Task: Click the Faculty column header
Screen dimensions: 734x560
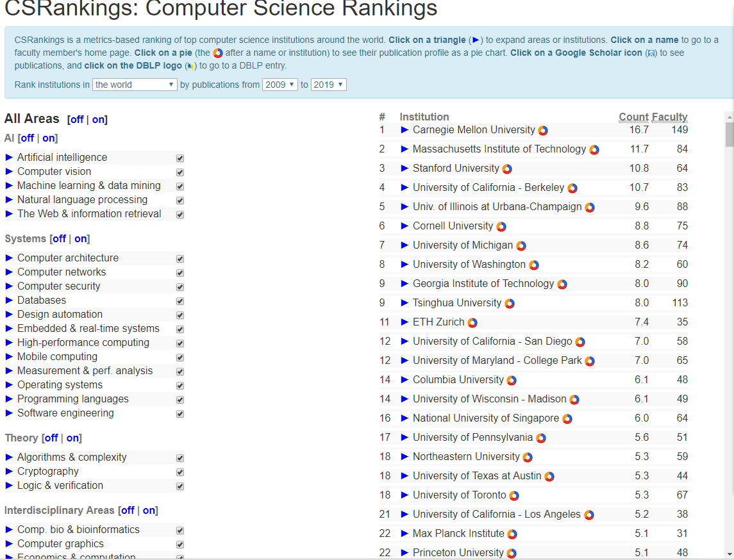Action: [x=670, y=117]
